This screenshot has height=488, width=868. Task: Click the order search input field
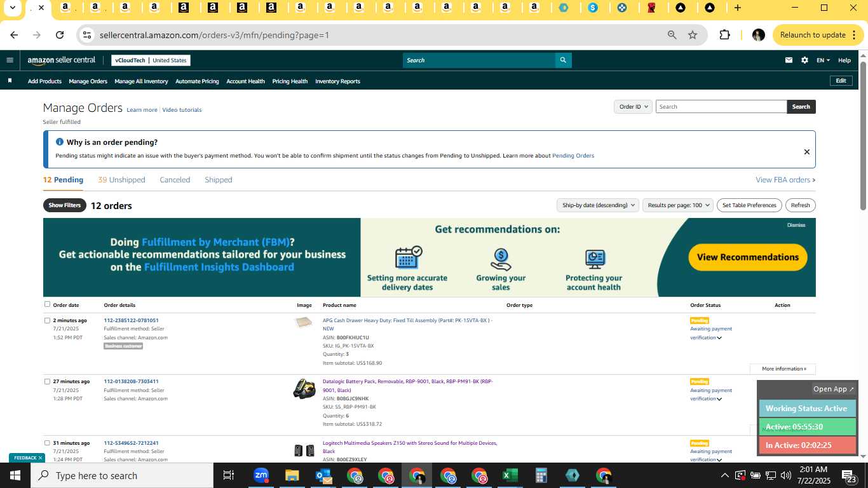[721, 107]
